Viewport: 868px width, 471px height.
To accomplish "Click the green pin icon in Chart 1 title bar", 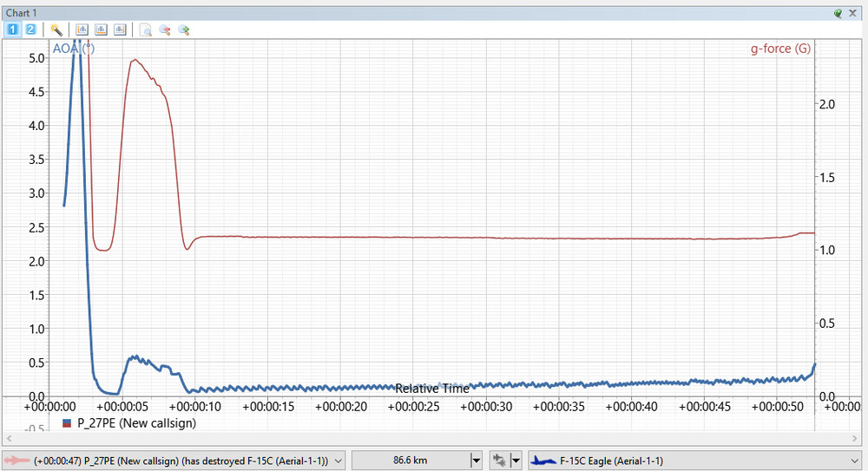I will pyautogui.click(x=838, y=13).
